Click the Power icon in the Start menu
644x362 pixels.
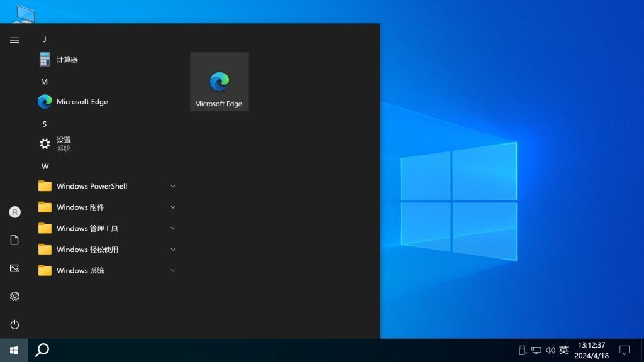[x=14, y=324]
